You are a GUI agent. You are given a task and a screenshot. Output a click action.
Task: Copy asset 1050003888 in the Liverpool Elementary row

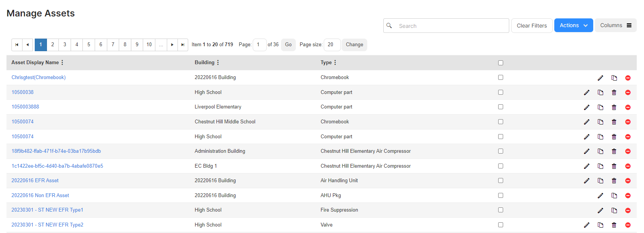[x=600, y=107]
